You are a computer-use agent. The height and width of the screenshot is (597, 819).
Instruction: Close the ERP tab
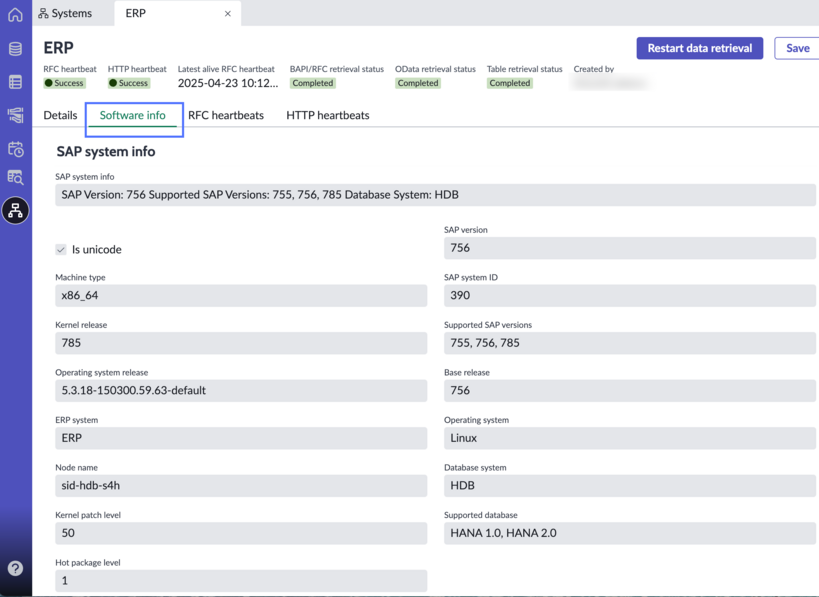228,14
